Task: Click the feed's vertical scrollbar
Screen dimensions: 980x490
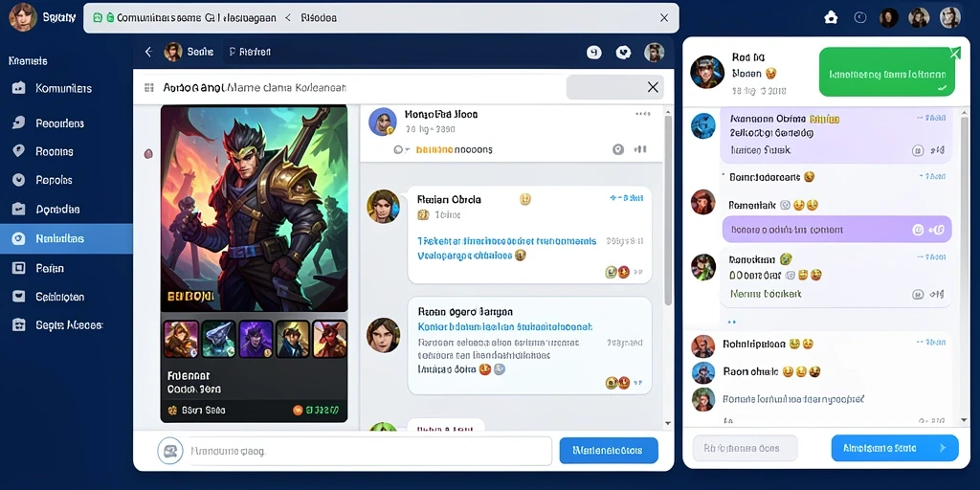Action: pos(667,210)
